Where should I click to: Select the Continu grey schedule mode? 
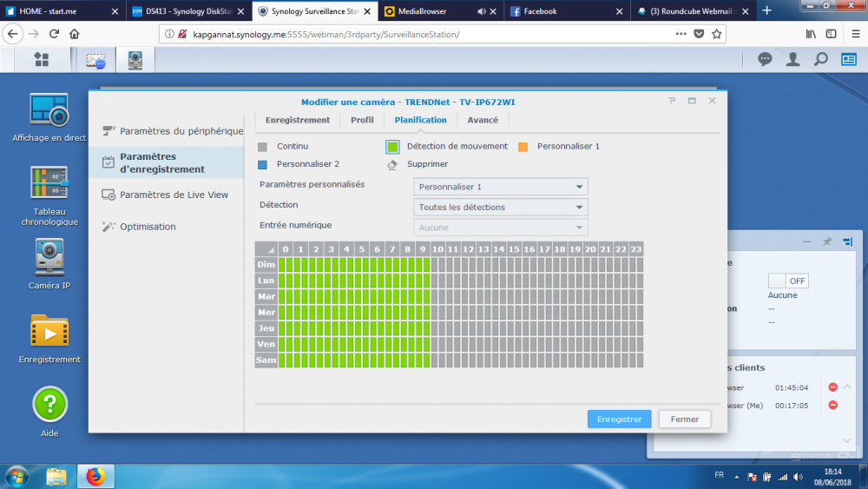point(263,146)
